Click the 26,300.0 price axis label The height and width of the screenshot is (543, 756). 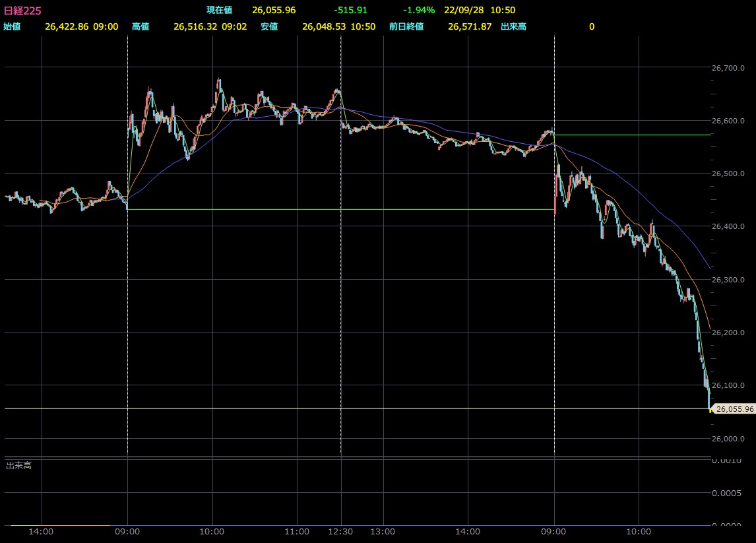click(728, 280)
